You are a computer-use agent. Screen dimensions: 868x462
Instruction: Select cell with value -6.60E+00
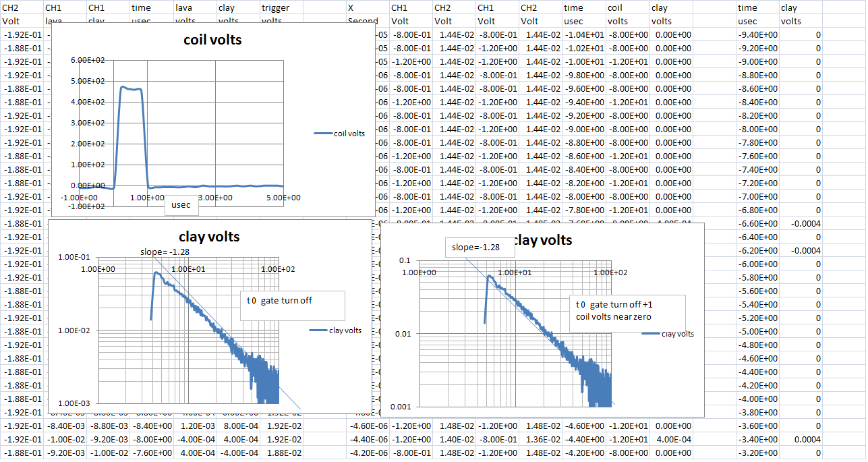click(758, 223)
